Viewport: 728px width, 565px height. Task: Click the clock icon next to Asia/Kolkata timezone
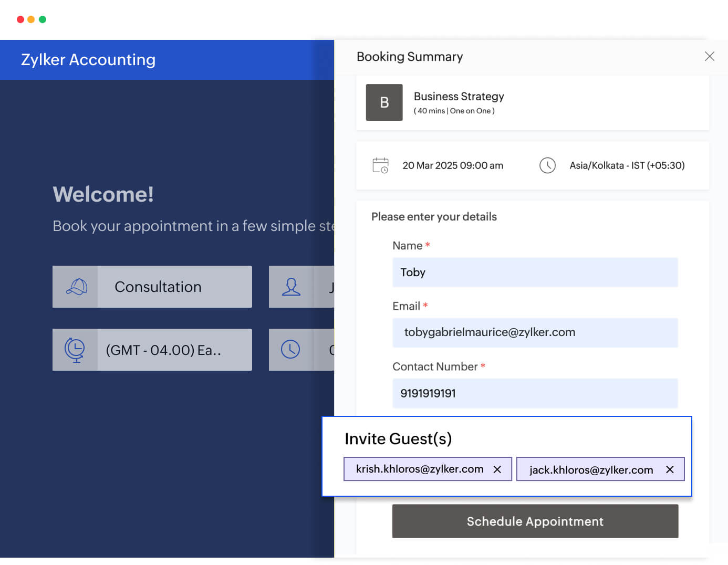tap(547, 165)
